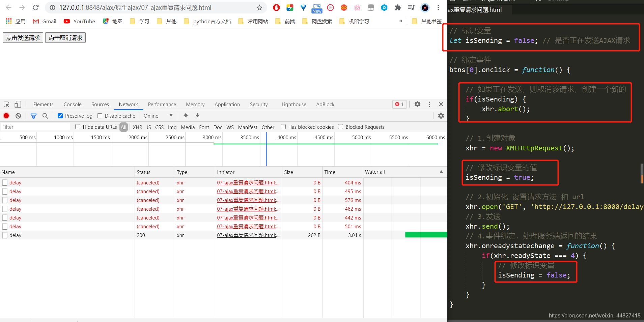The image size is (644, 322).
Task: Click the 点击取消请求 button
Action: (x=65, y=38)
